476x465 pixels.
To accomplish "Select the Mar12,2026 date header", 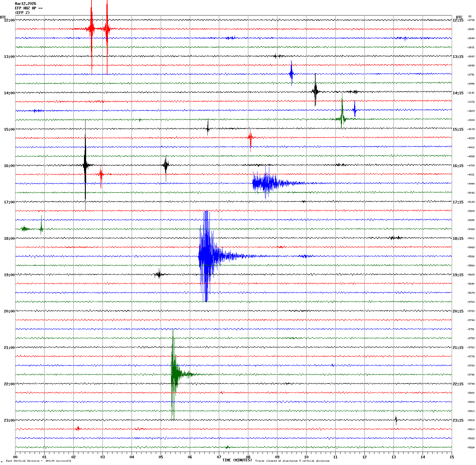I will tap(25, 4).
